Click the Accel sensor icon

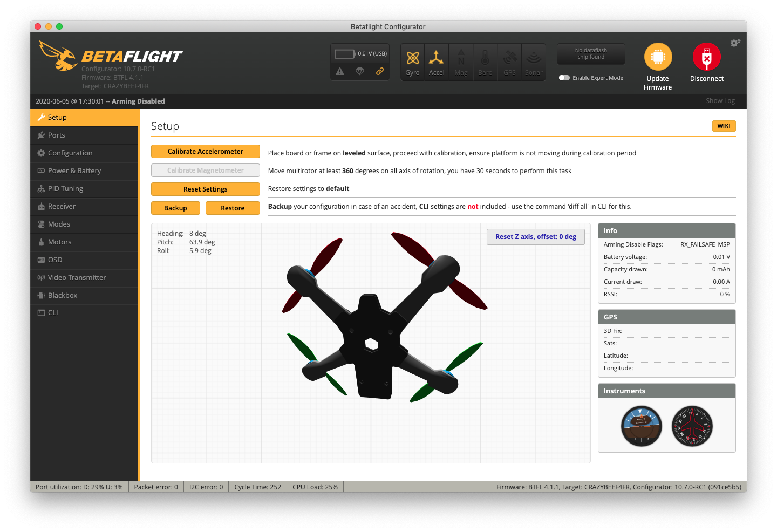click(437, 63)
